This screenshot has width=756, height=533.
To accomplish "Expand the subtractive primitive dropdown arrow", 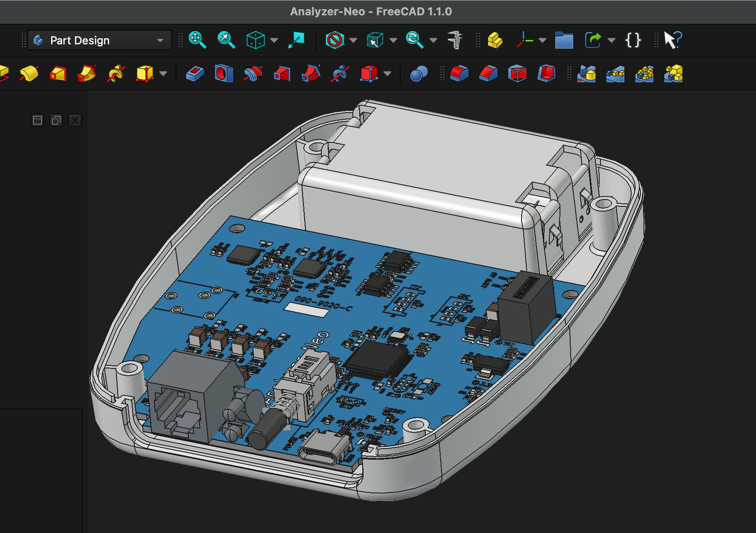I will click(387, 73).
